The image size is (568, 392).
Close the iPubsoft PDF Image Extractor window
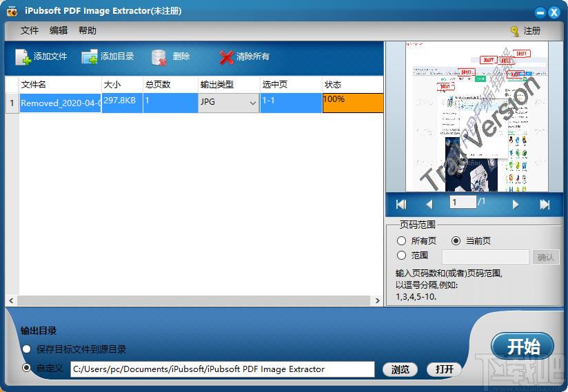554,13
